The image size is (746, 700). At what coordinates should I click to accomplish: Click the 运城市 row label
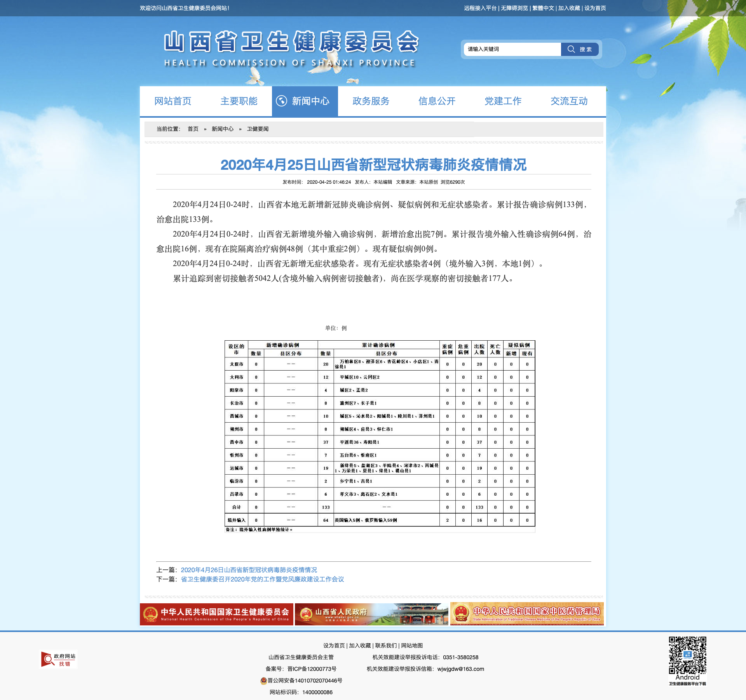[x=236, y=468]
